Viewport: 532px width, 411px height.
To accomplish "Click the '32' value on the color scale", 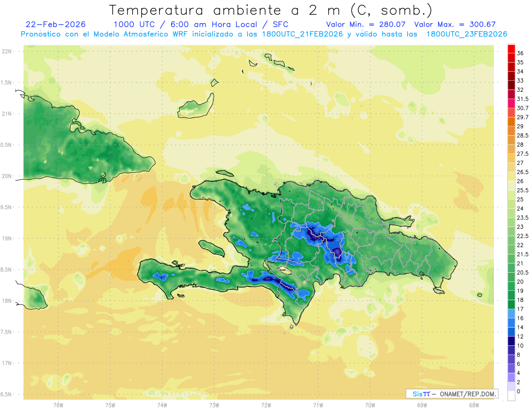I will coord(520,90).
